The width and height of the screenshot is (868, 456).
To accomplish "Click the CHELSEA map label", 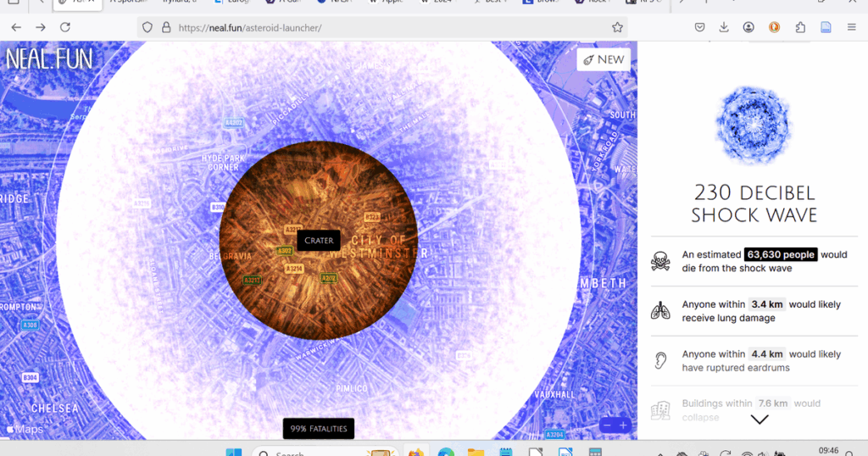I will [x=55, y=409].
